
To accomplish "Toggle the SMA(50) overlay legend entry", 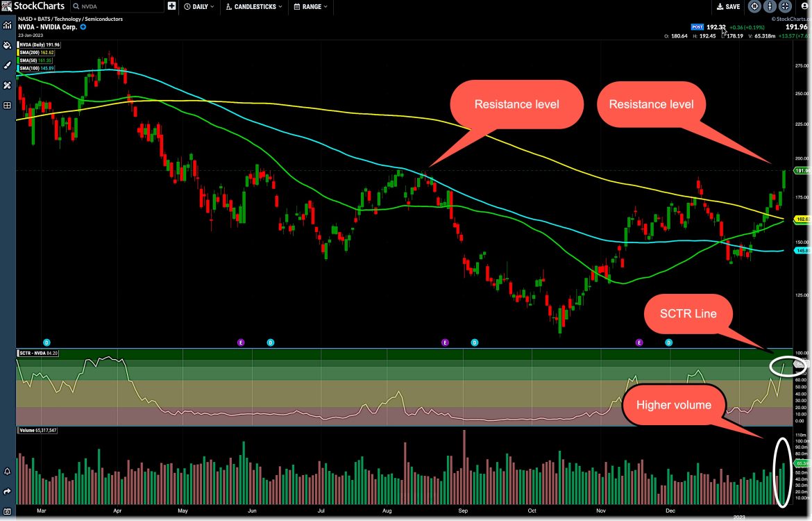I will point(33,60).
